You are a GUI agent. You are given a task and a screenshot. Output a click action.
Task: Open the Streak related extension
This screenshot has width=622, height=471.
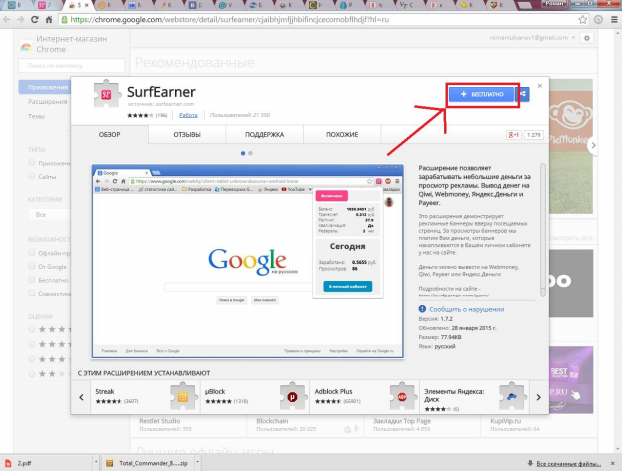pyautogui.click(x=145, y=396)
